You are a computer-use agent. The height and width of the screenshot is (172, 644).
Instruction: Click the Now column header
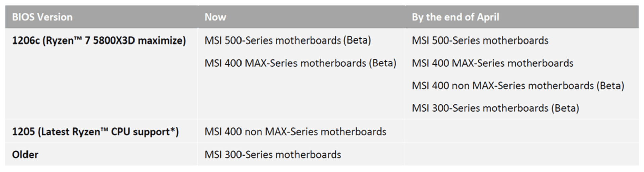pos(215,17)
